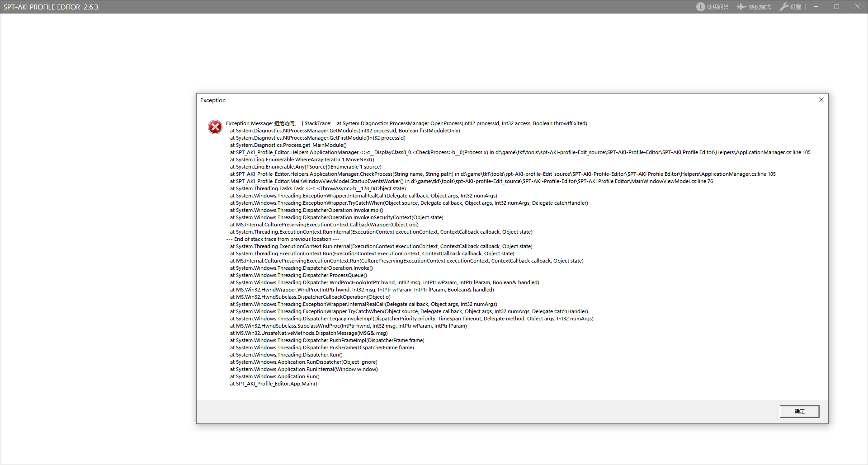This screenshot has height=465, width=868.
Task: Click the SPT_AKI_Profile_Editor.App.Main() line
Action: (274, 384)
